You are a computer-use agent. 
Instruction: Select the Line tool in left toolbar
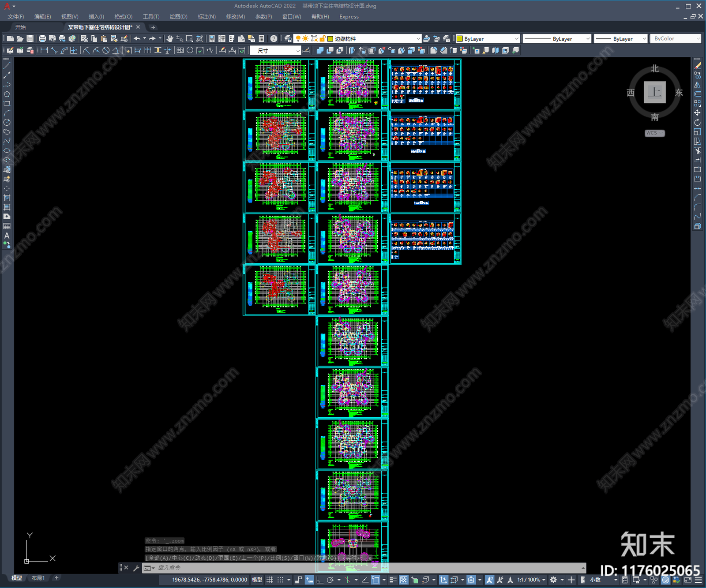click(x=7, y=65)
